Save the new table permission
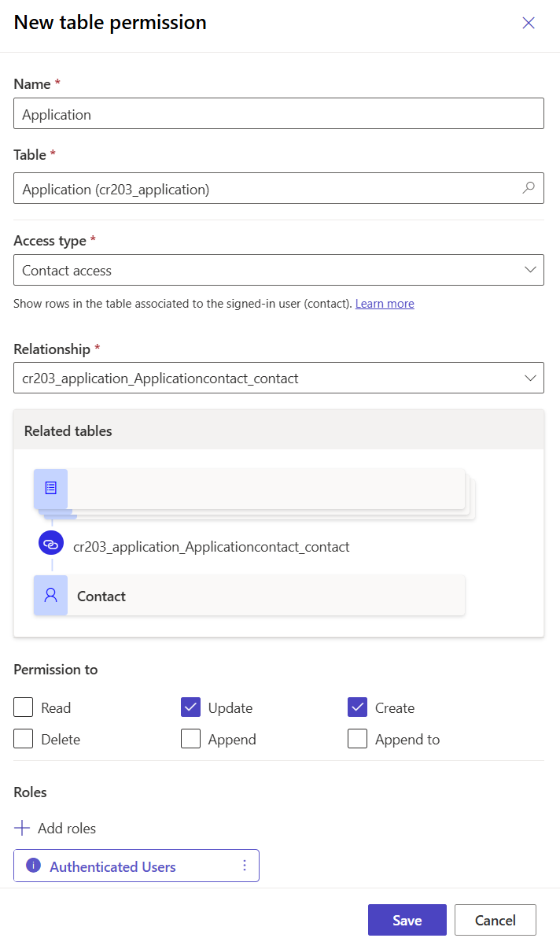This screenshot has width=560, height=938. [x=407, y=919]
